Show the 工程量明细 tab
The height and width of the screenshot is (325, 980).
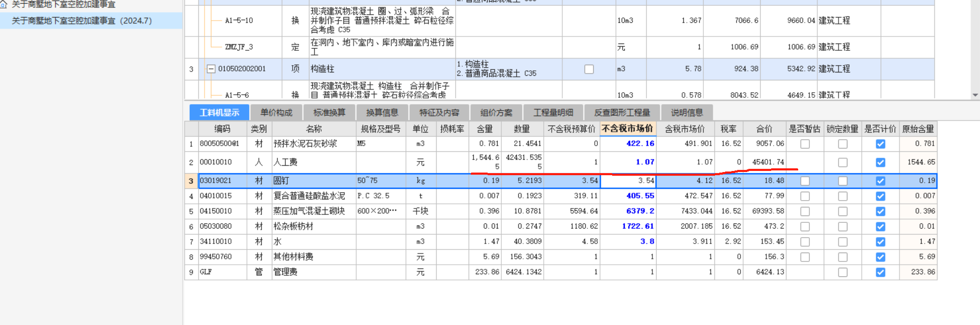(x=553, y=113)
